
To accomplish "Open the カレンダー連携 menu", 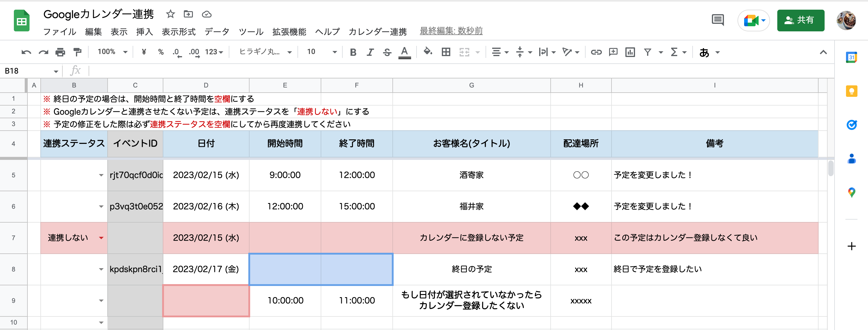I will pyautogui.click(x=378, y=31).
